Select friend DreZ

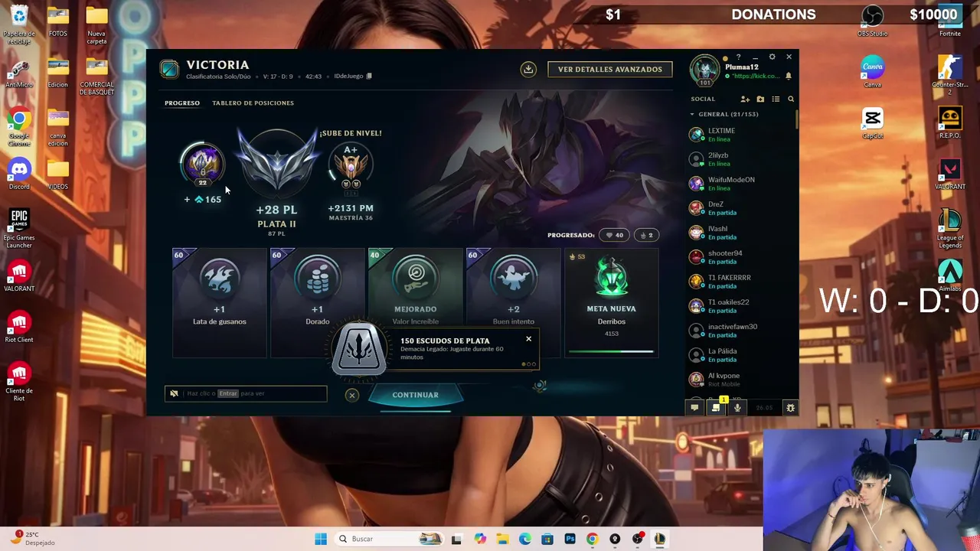(739, 208)
